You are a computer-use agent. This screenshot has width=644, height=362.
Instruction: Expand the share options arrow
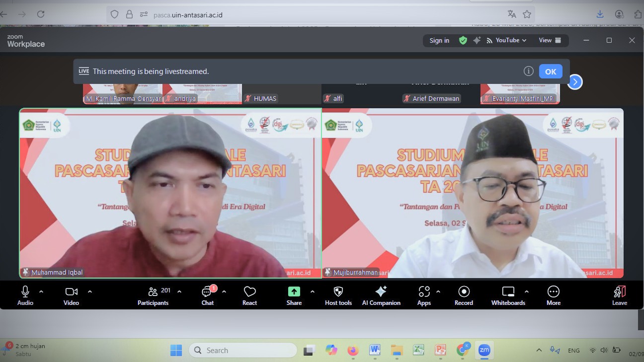(x=312, y=291)
